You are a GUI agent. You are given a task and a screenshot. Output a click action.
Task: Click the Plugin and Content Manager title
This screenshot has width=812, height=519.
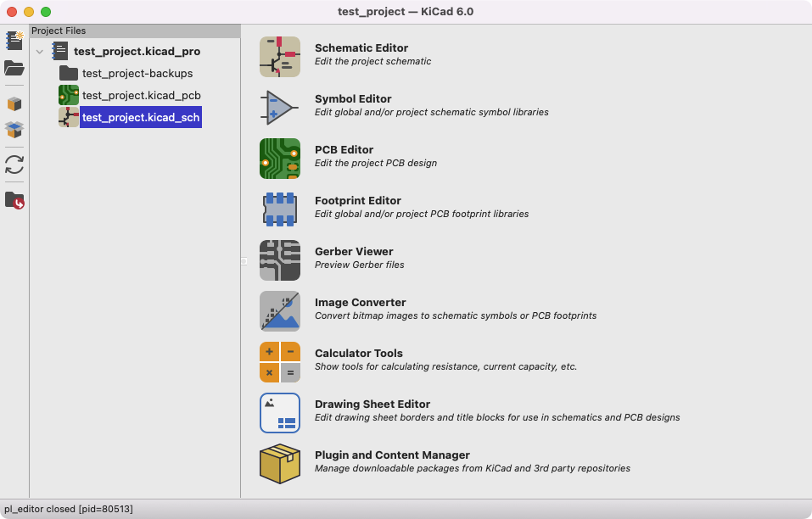pyautogui.click(x=392, y=455)
